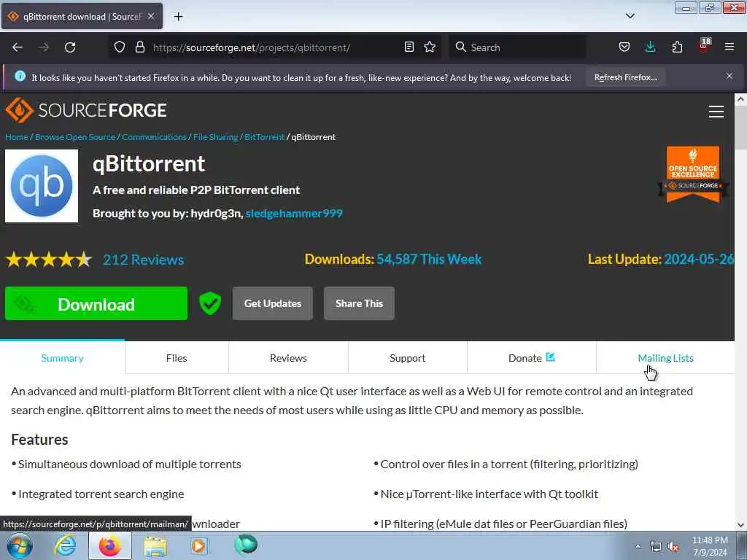Screen dimensions: 747x560
Task: Show hidden tray icons arrow
Action: [x=638, y=547]
